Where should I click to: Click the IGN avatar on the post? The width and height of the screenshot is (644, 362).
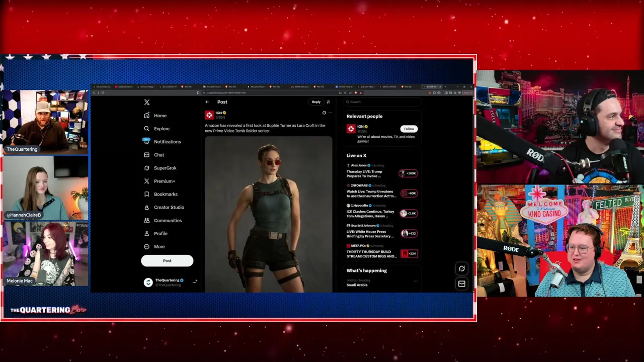(x=209, y=115)
